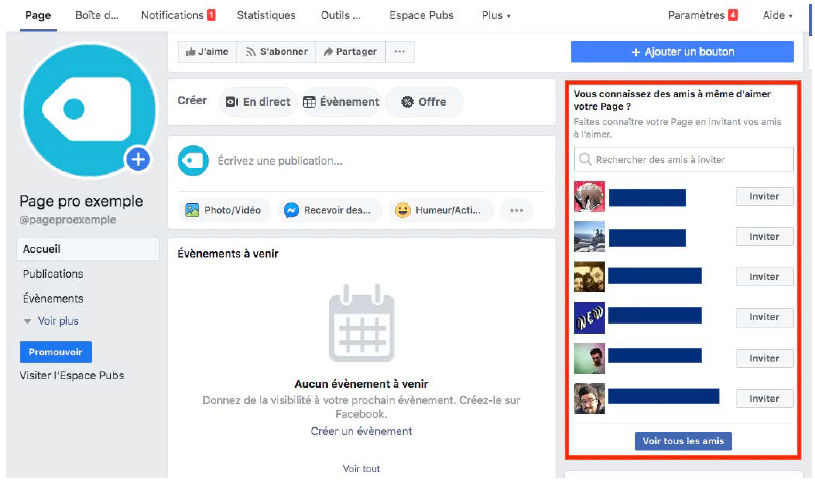The height and width of the screenshot is (482, 815).
Task: Click the Promouvoir button
Action: click(x=56, y=352)
